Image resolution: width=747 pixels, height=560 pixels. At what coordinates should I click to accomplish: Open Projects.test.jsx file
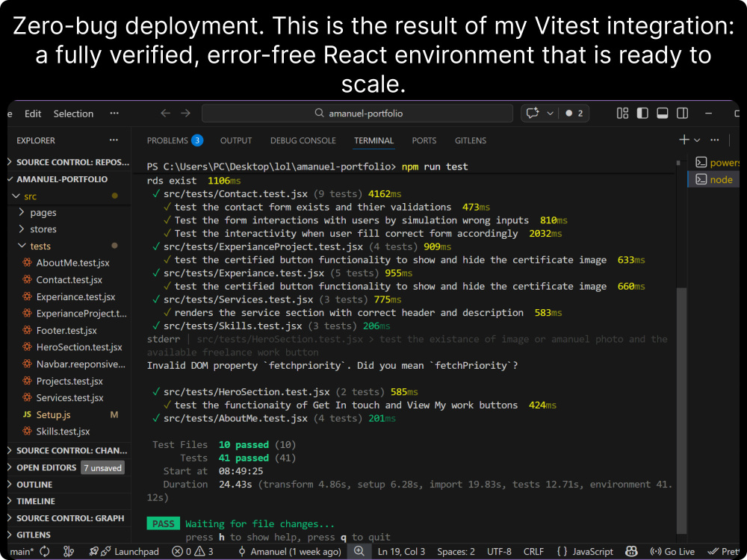point(69,381)
